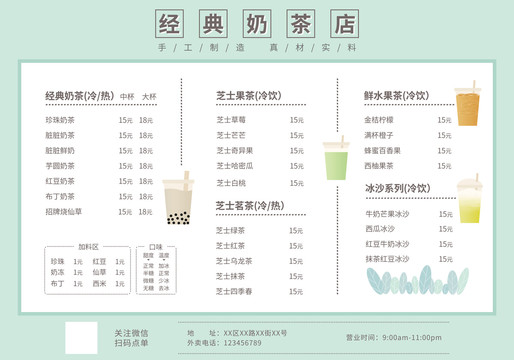Image resolution: width=514 pixels, height=360 pixels.
Task: Click the bubble milk tea cup illustration
Action: 178,198
